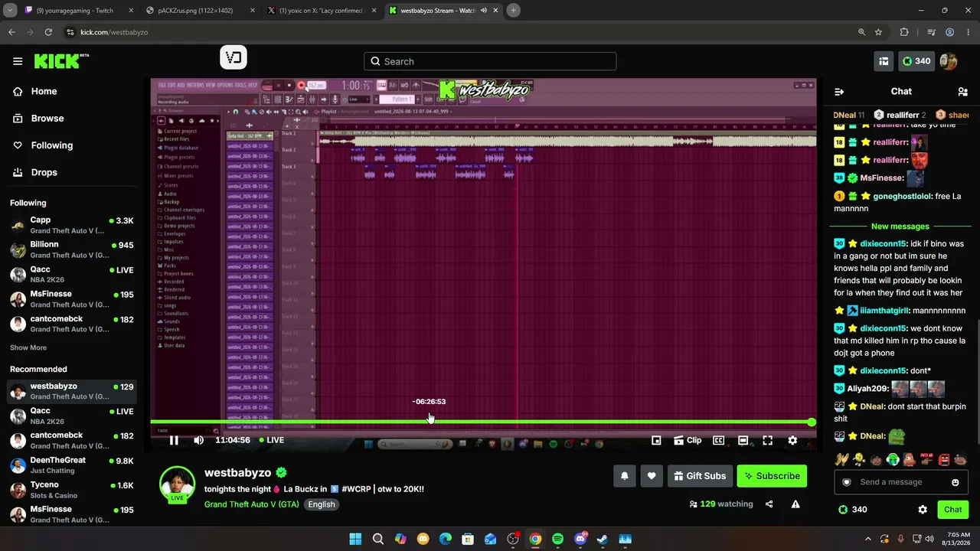Open the Kick hamburger sidebar menu
Viewport: 980px width, 551px height.
point(18,61)
